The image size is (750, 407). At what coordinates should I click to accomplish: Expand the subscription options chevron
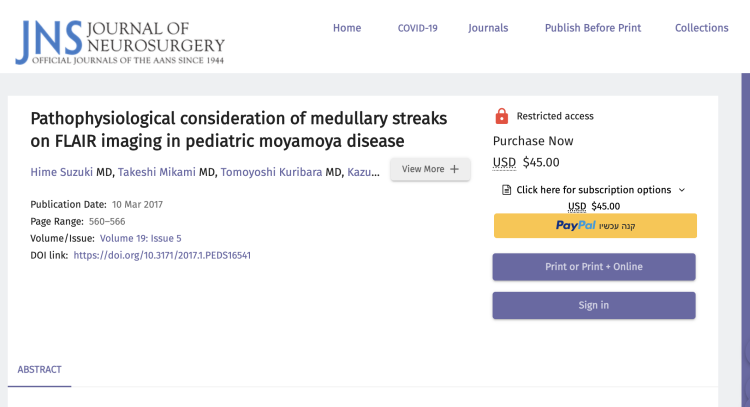682,190
